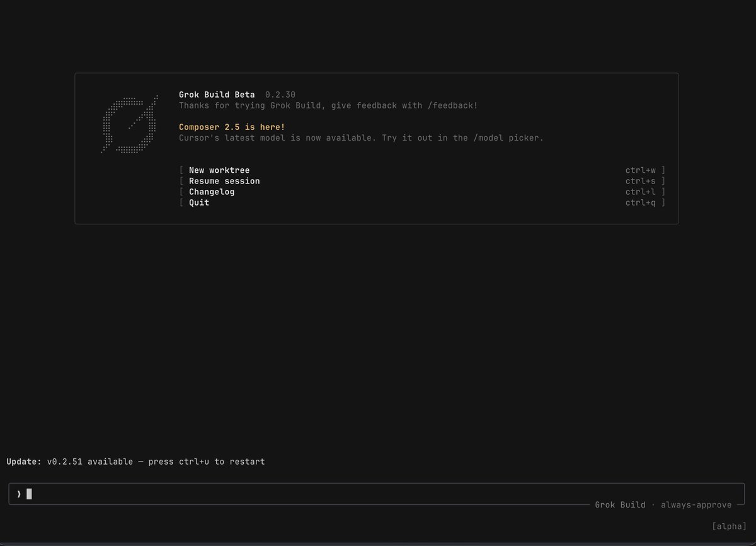Click the version number 0.2.30
Viewport: 756px width, 546px height.
280,95
